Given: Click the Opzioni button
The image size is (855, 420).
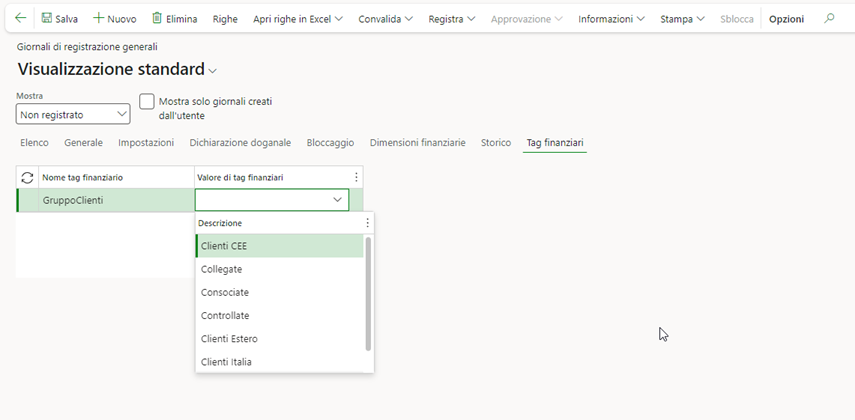Looking at the screenshot, I should point(786,19).
